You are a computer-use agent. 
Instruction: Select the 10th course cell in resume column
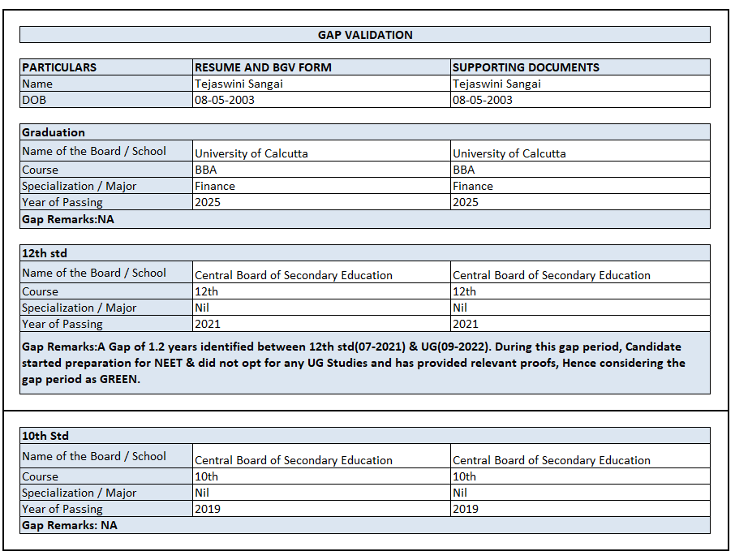tap(321, 476)
